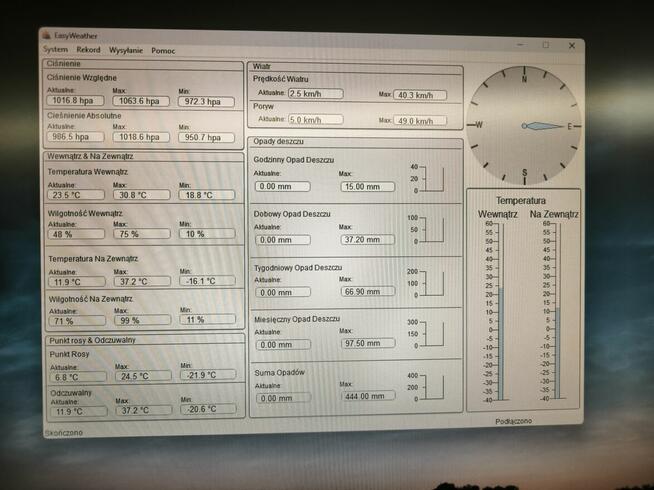Minimize the EasyWeather window

click(519, 45)
